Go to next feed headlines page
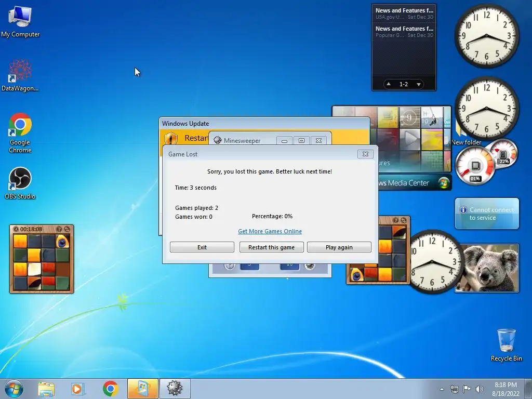532x399 pixels. (x=419, y=84)
